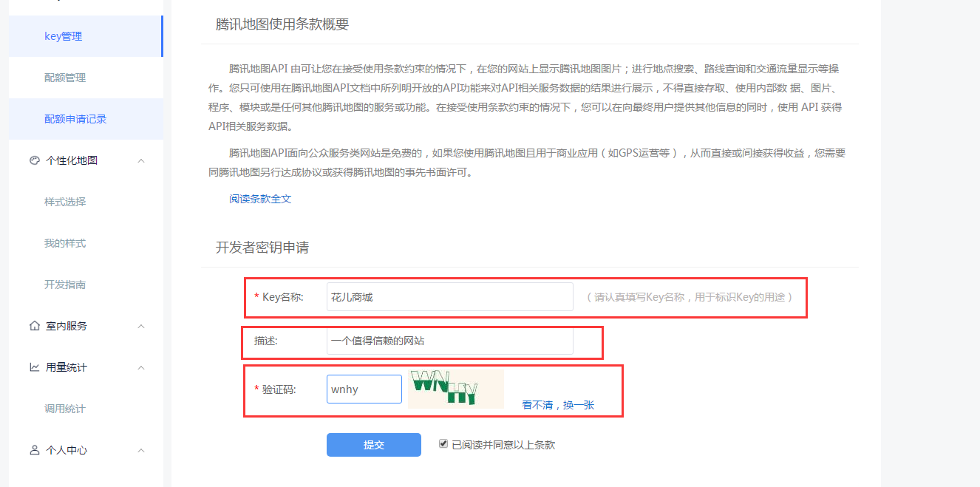This screenshot has width=980, height=487.
Task: Click the 室内服务 house icon
Action: click(34, 326)
